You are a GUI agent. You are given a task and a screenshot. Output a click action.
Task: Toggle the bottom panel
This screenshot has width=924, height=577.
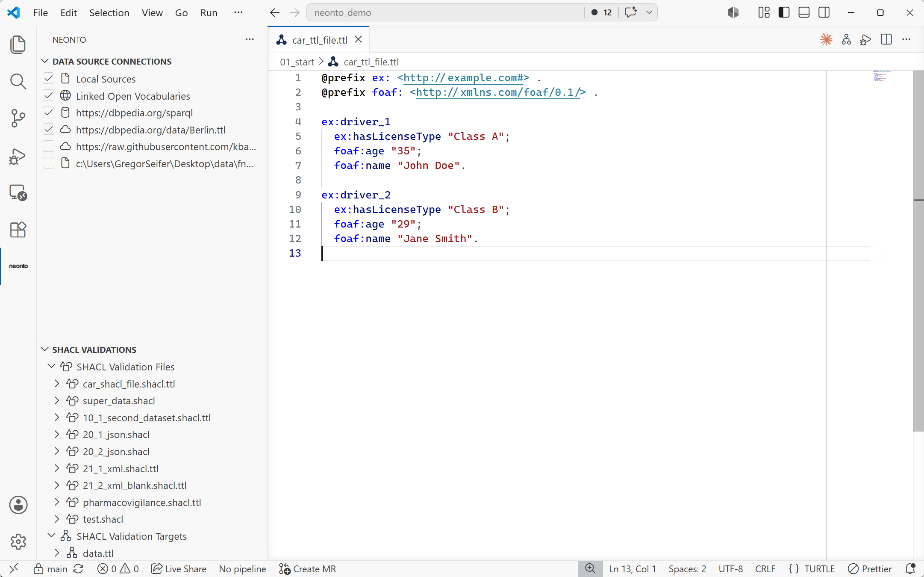coord(804,12)
